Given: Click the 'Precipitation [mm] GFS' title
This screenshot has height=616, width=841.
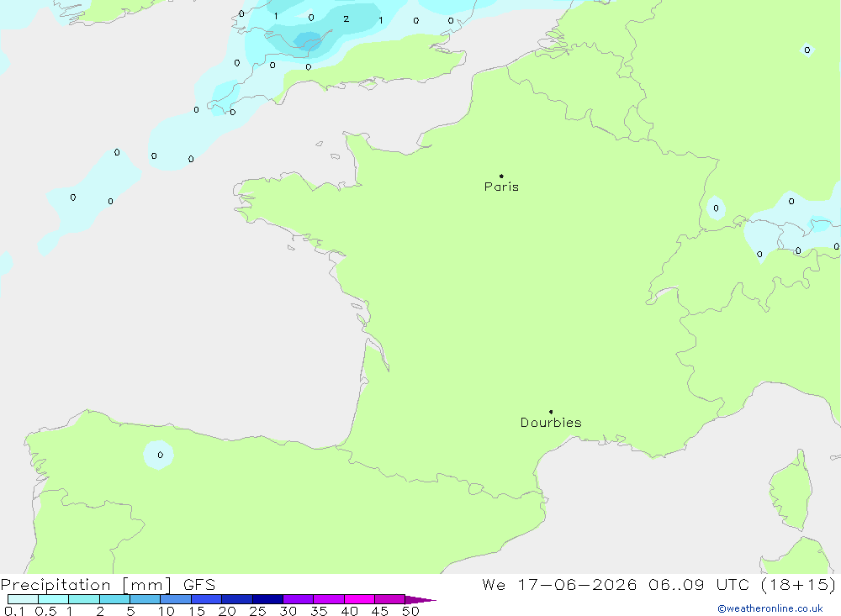Looking at the screenshot, I should point(108,584).
